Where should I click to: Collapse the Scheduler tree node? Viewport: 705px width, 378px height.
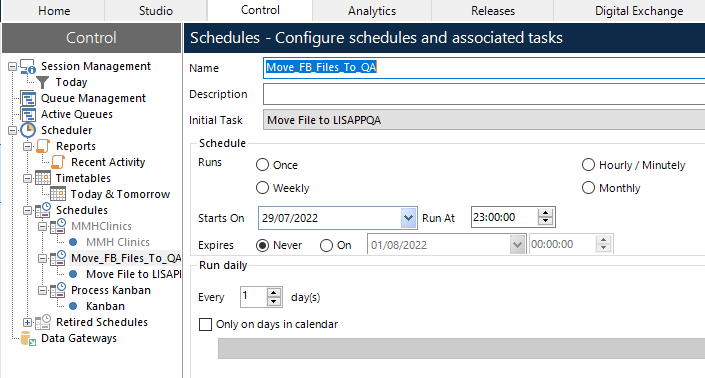pos(13,130)
